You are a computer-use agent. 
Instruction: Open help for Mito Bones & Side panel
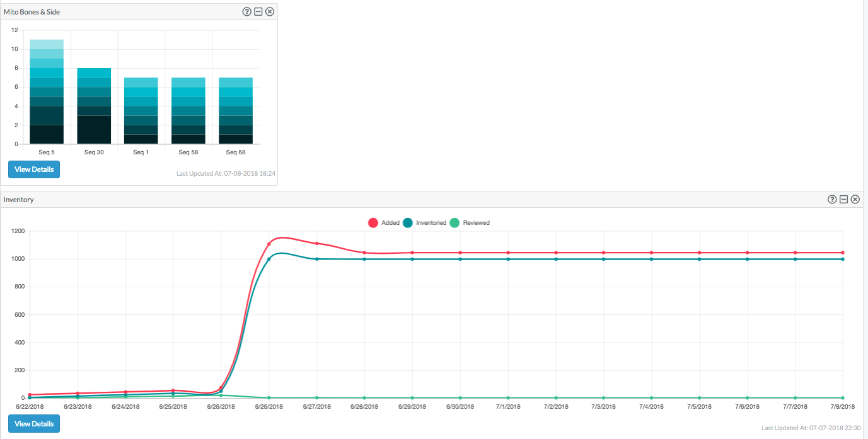click(247, 11)
